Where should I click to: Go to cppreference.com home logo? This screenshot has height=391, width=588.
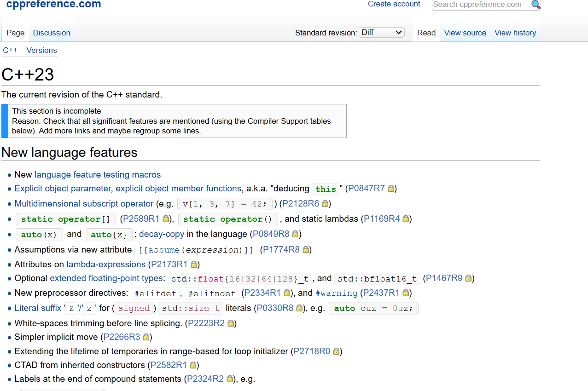(x=53, y=5)
